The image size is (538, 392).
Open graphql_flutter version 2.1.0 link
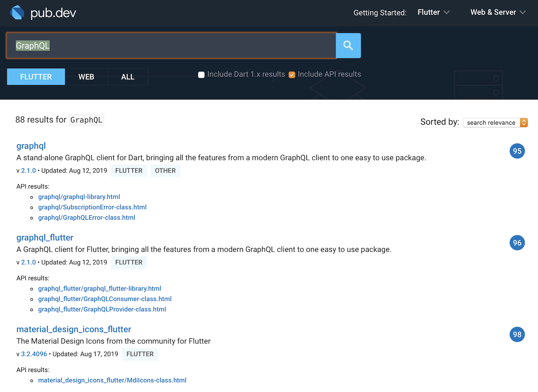coord(29,262)
